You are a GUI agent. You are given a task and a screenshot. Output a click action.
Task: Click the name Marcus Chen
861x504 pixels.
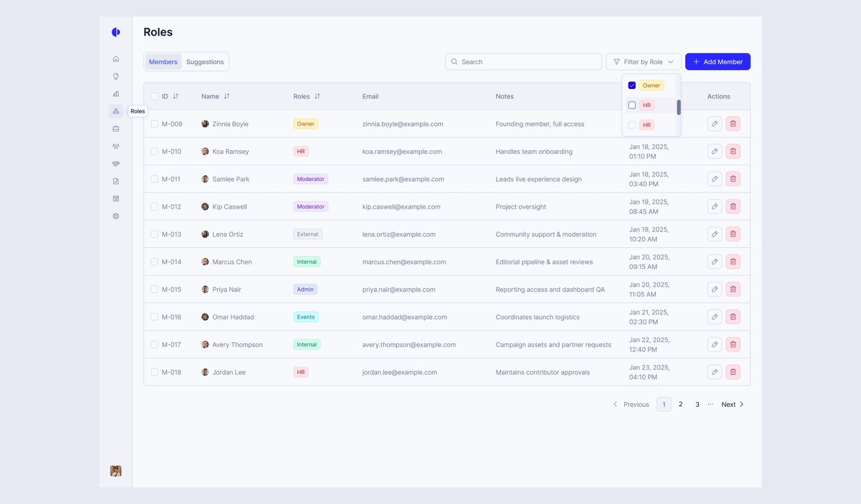(x=232, y=261)
